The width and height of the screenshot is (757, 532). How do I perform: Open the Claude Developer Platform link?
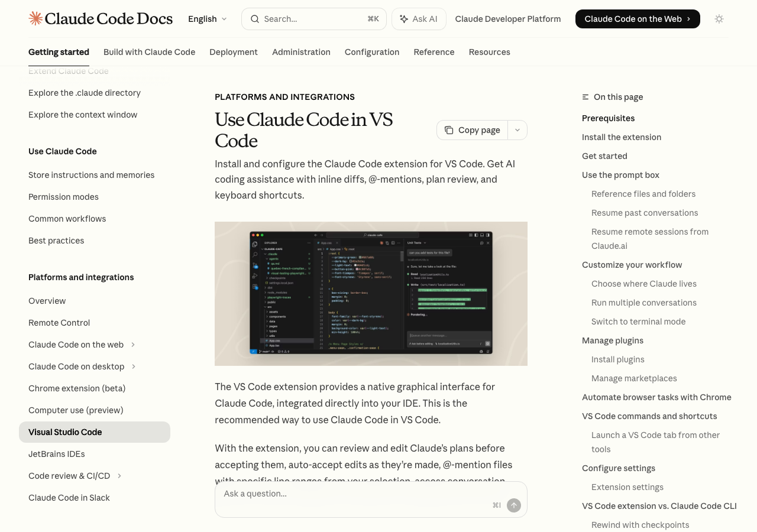pos(507,19)
